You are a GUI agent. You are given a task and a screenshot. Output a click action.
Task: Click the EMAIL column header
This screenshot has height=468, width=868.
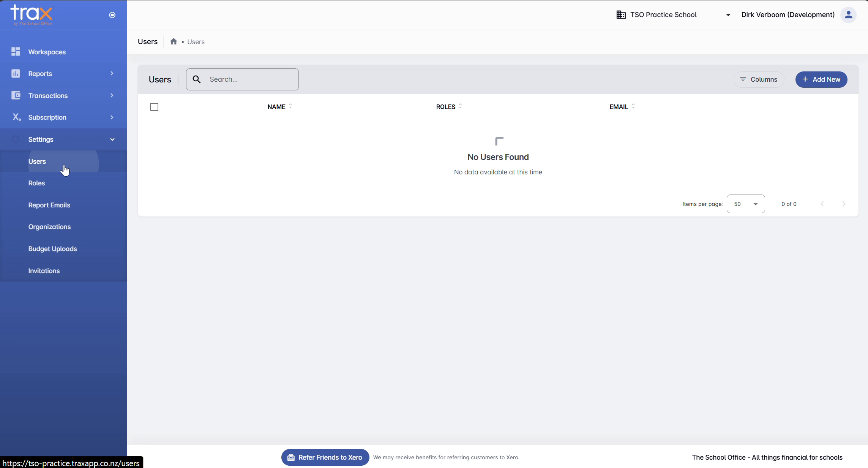pos(619,107)
